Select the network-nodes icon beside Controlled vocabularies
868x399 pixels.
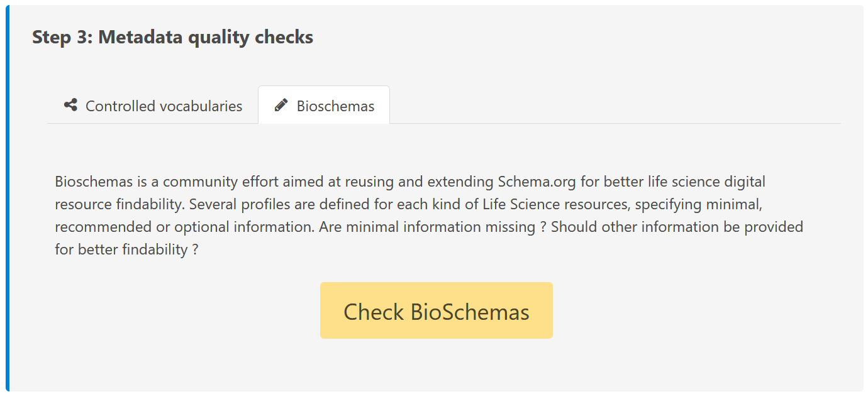(x=69, y=105)
